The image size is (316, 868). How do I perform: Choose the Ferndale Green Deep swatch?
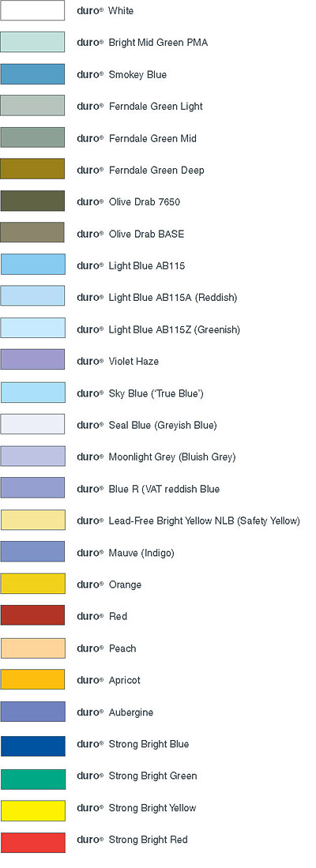[32, 169]
